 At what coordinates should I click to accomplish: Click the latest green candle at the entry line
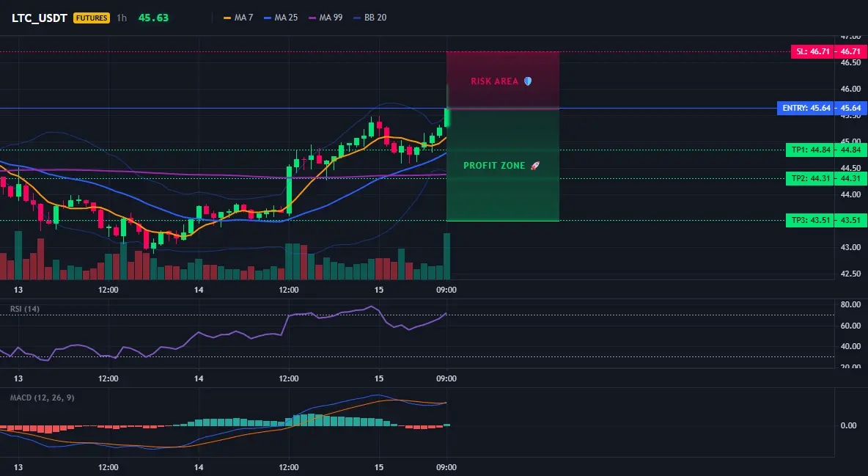pyautogui.click(x=446, y=117)
